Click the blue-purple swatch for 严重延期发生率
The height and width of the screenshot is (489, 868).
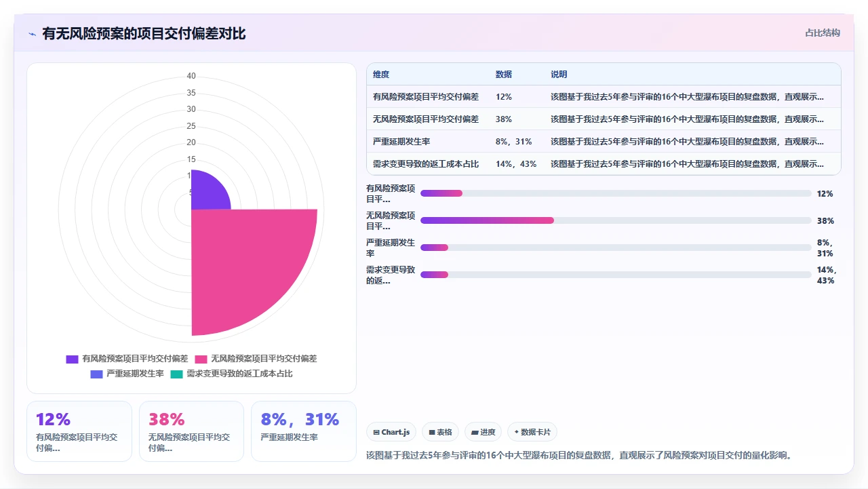(96, 374)
